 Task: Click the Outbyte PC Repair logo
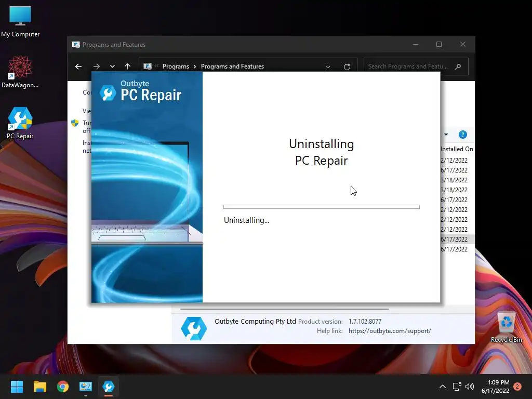[140, 91]
